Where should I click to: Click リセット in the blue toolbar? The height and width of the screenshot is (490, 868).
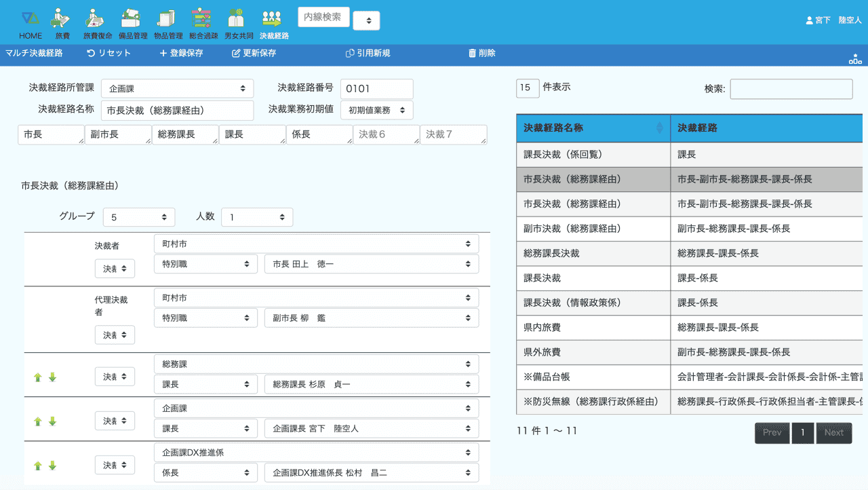108,53
